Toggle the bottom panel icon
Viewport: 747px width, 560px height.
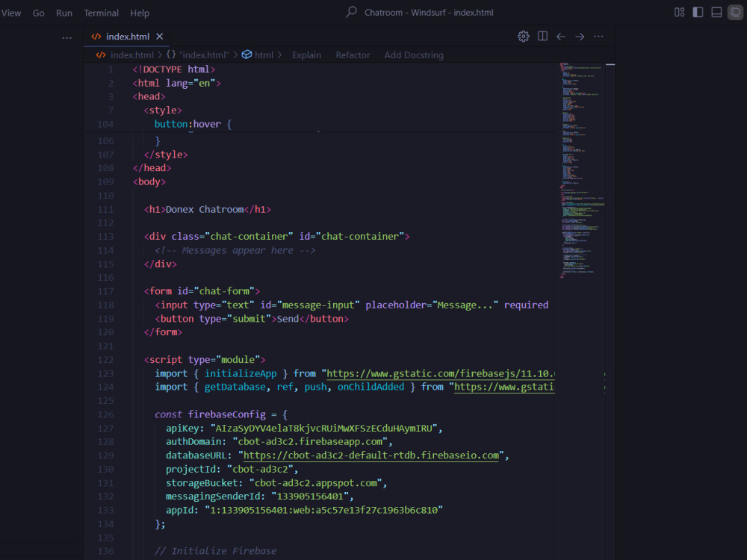tap(716, 13)
